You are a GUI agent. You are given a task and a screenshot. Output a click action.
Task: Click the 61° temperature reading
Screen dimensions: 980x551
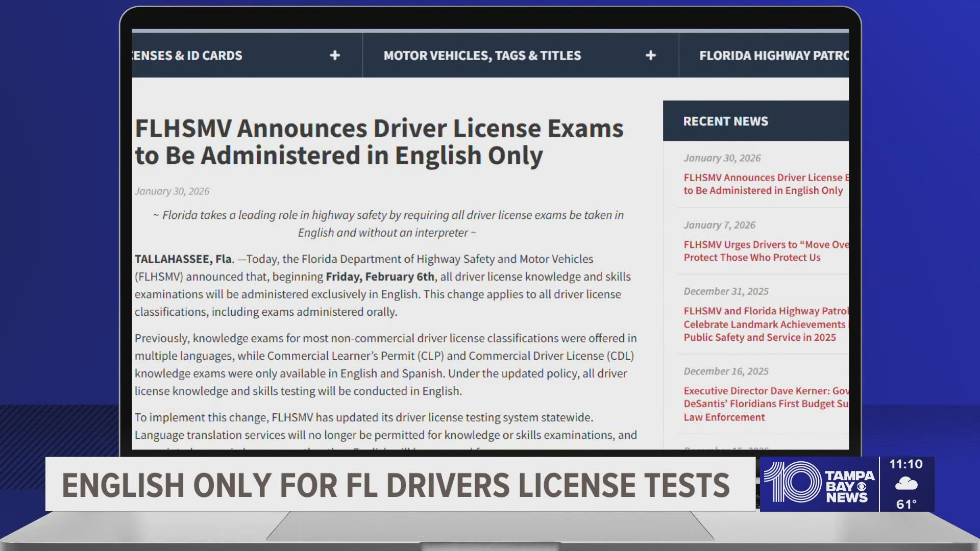click(x=906, y=504)
